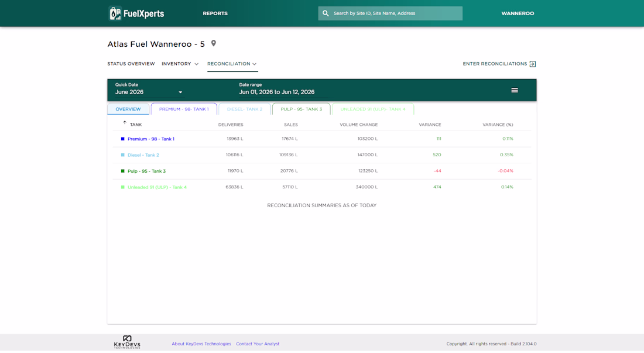Expand the Reconciliation dropdown
This screenshot has width=644, height=353.
[232, 64]
